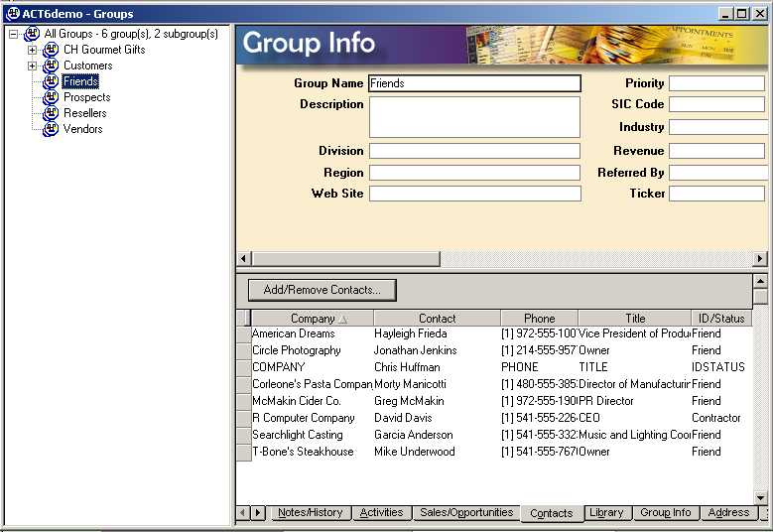773x532 pixels.
Task: Sort the list by ID/Status column
Action: [721, 319]
